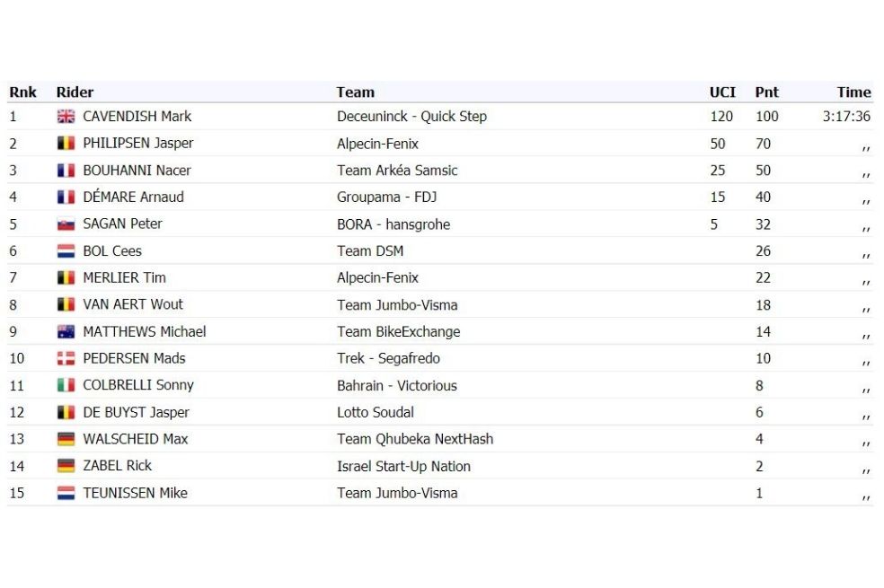
Task: Open Team Qhubeka NextHash team page
Action: pyautogui.click(x=415, y=439)
